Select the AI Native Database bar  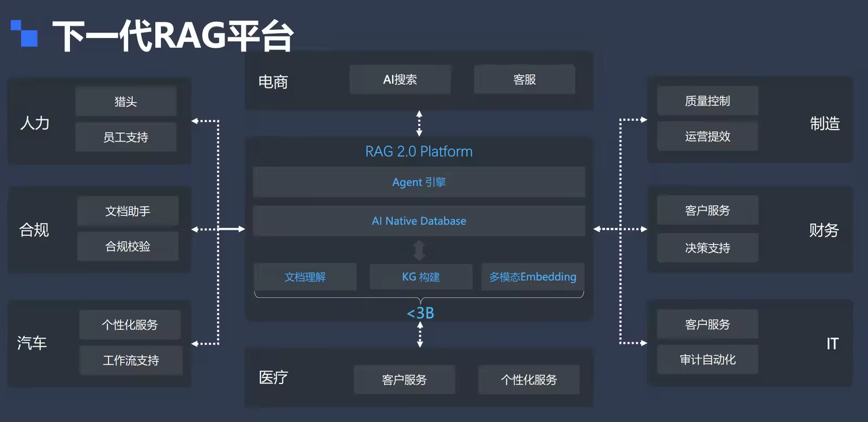(419, 221)
